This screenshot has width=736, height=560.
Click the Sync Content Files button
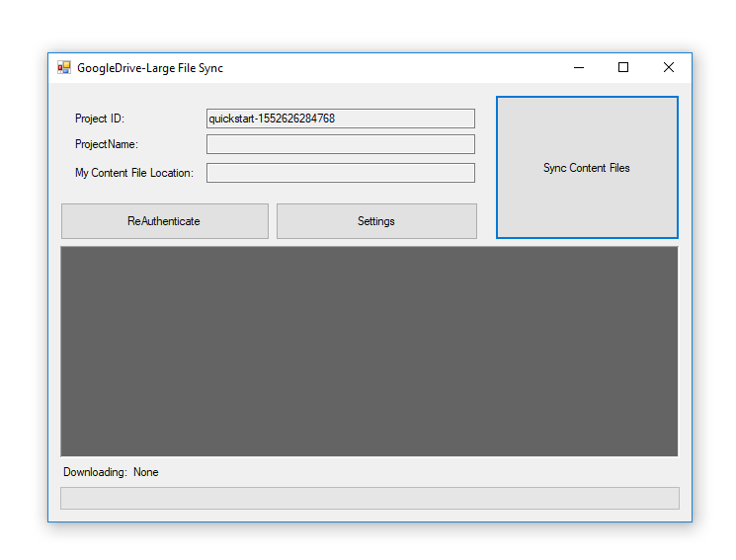point(587,168)
